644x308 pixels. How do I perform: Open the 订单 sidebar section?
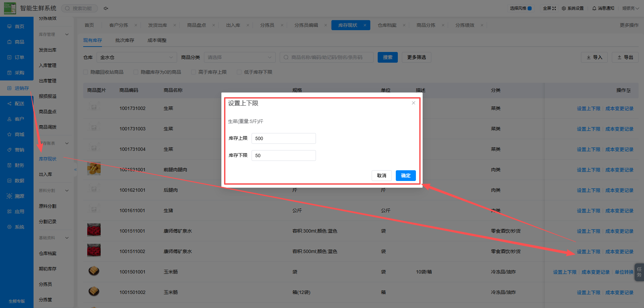tap(16, 57)
